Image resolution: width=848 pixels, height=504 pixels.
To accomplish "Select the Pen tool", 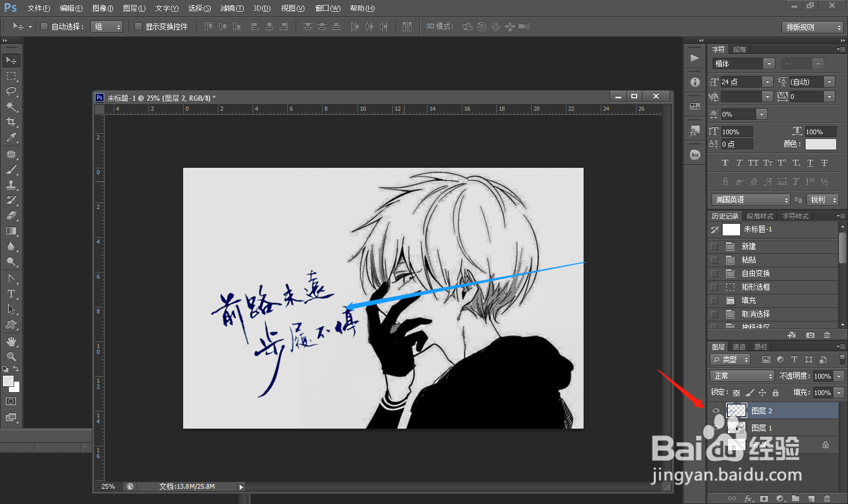I will (11, 278).
